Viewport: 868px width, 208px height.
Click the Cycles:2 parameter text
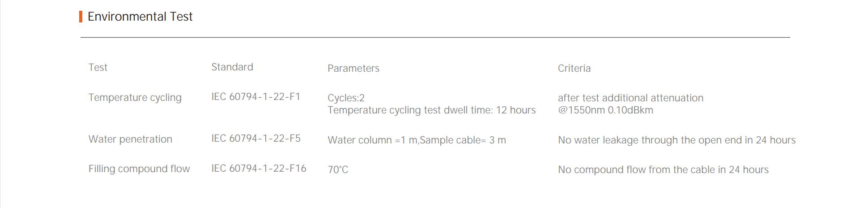pyautogui.click(x=346, y=98)
